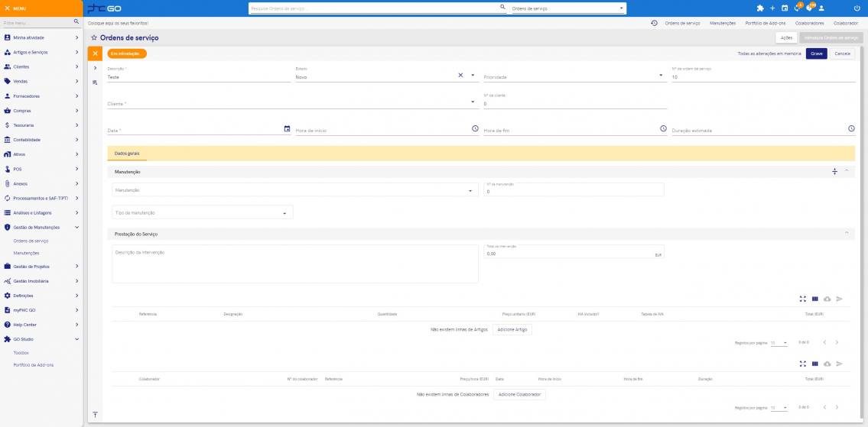Close the record with the orange X button

pos(96,53)
